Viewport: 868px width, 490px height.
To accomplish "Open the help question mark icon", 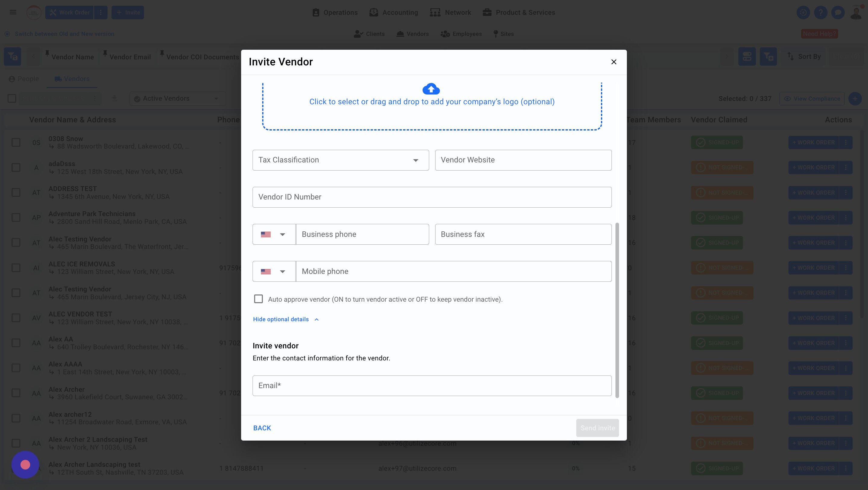I will coord(820,12).
